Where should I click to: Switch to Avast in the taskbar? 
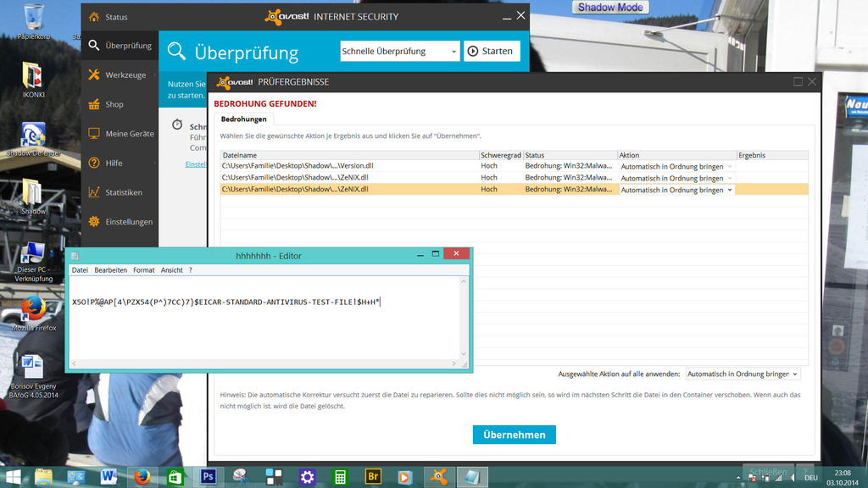coord(439,477)
